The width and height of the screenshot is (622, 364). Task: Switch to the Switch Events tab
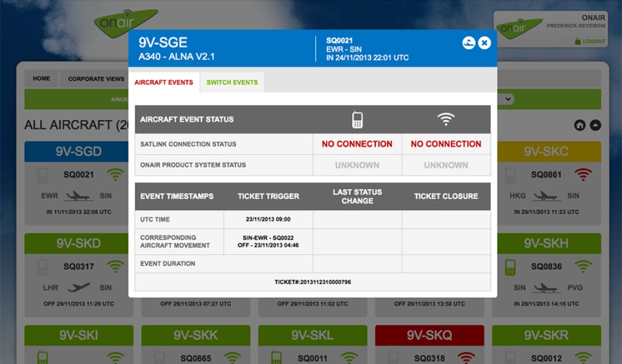click(x=232, y=83)
